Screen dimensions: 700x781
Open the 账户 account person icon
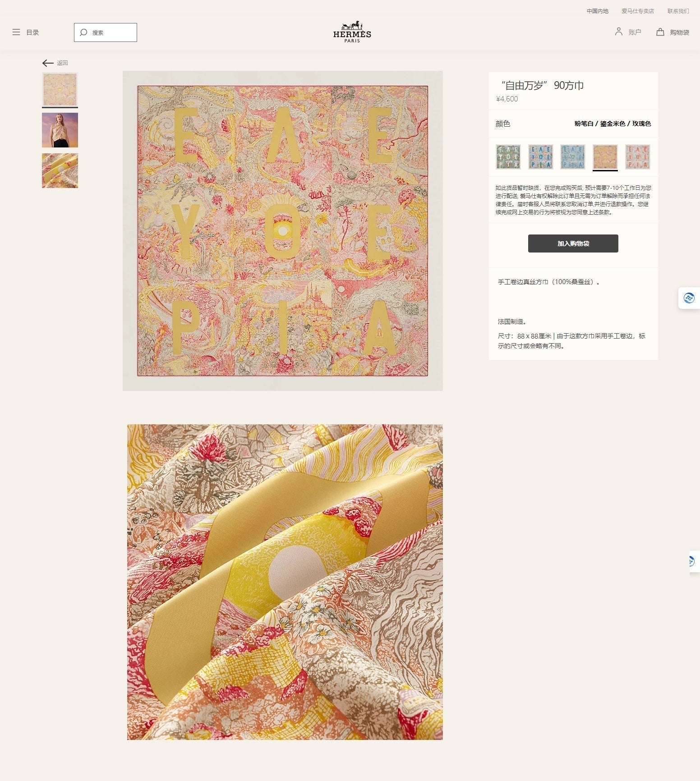[x=619, y=32]
